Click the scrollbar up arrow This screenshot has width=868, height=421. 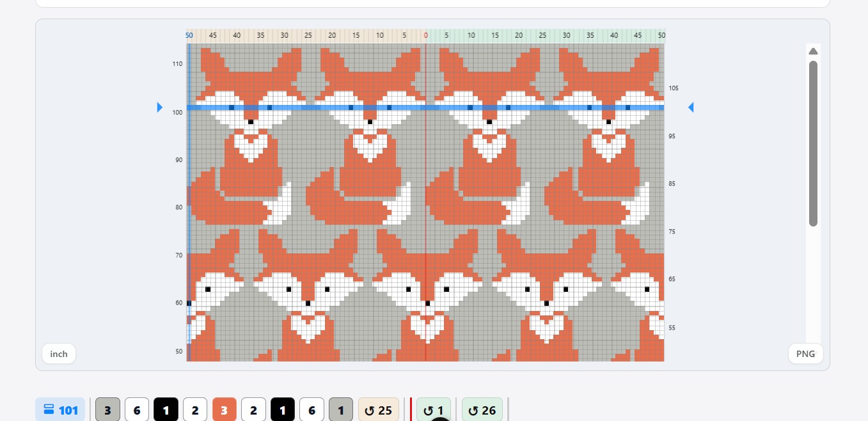click(x=813, y=51)
